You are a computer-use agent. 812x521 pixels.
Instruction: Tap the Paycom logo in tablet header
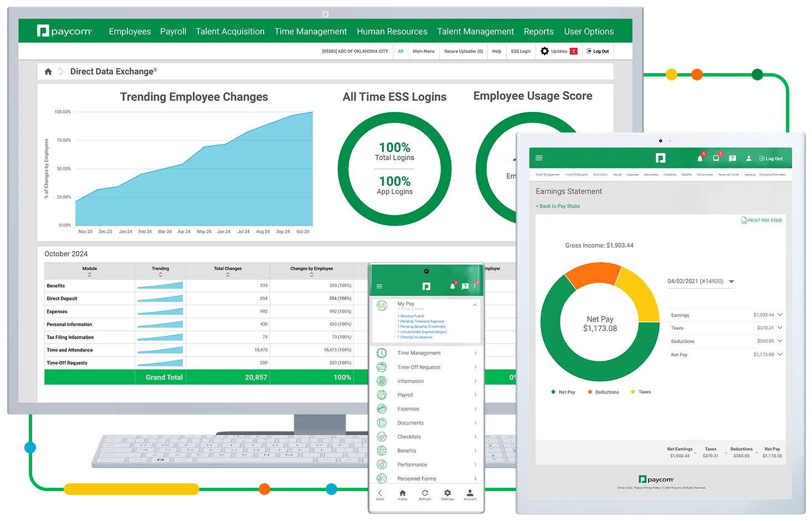660,158
